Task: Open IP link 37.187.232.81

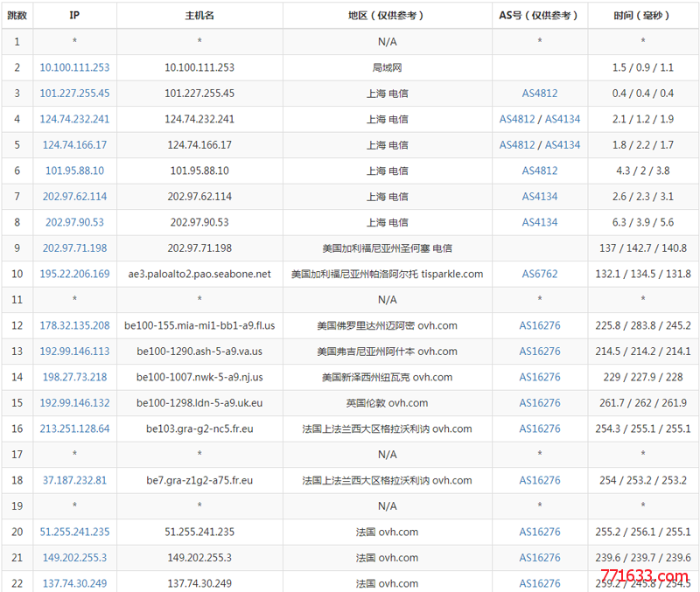Action: (x=74, y=480)
